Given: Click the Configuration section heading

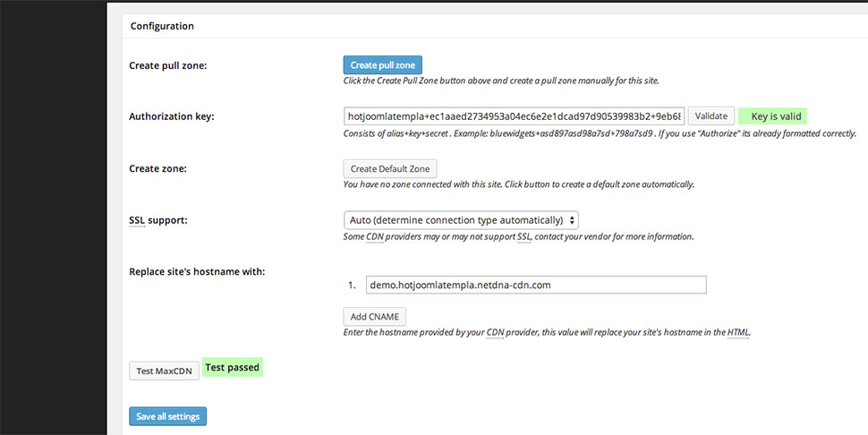Looking at the screenshot, I should (162, 26).
